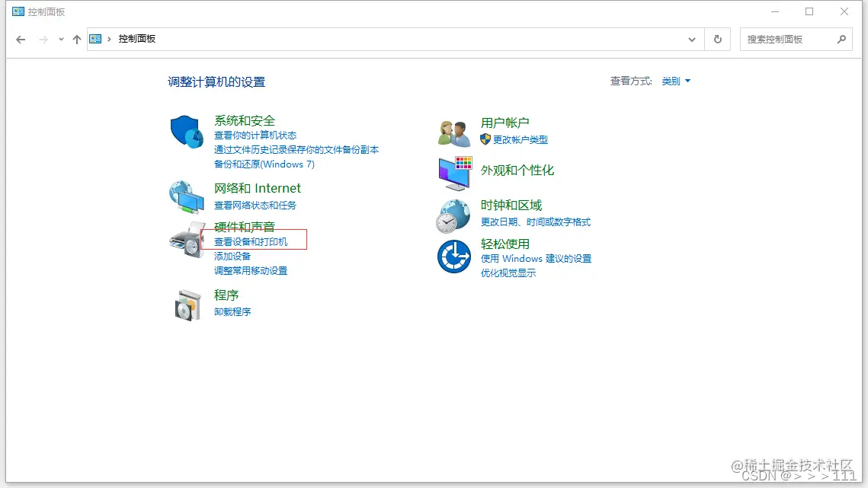
Task: Open 时钟和区域 category
Action: click(511, 206)
